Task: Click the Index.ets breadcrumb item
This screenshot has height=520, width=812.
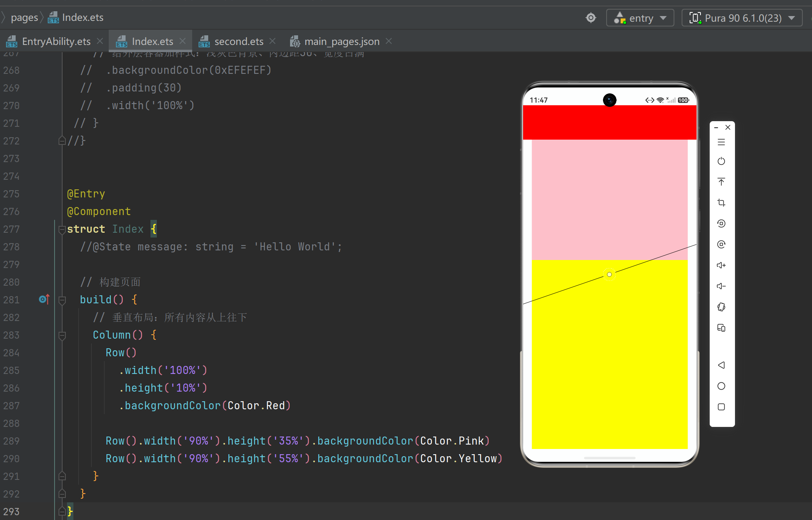Action: (83, 18)
